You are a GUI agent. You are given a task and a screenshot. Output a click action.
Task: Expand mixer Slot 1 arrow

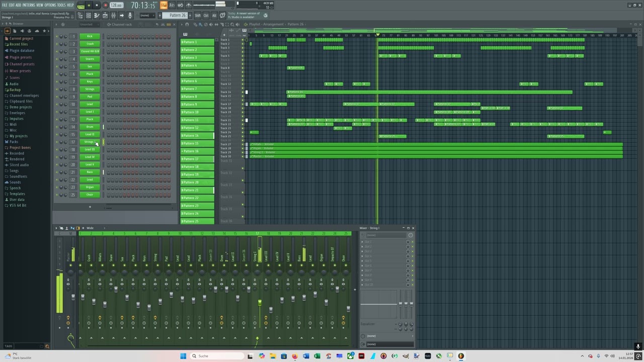pyautogui.click(x=362, y=241)
